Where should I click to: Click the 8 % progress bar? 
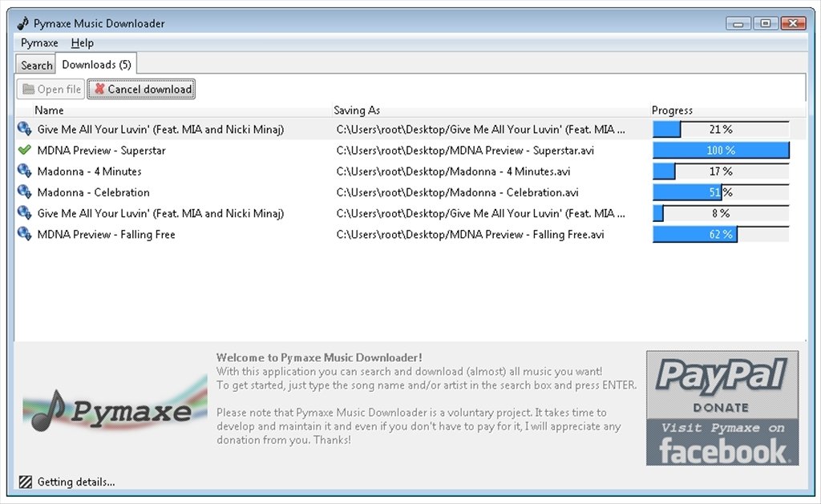(x=721, y=213)
